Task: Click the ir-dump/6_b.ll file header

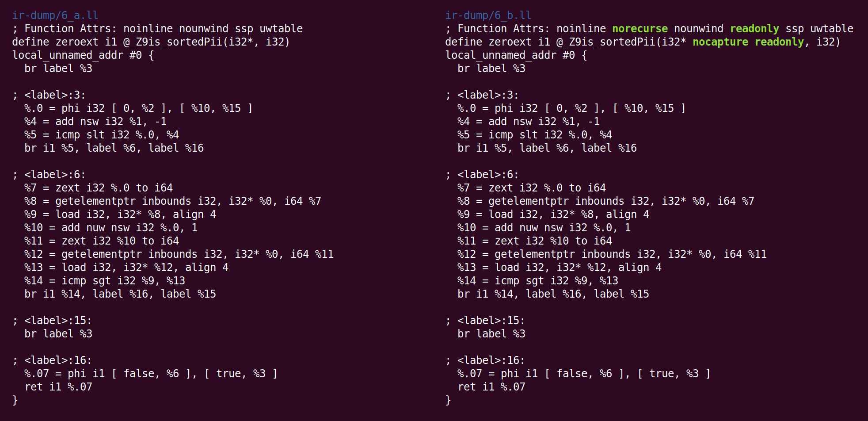Action: (x=488, y=15)
